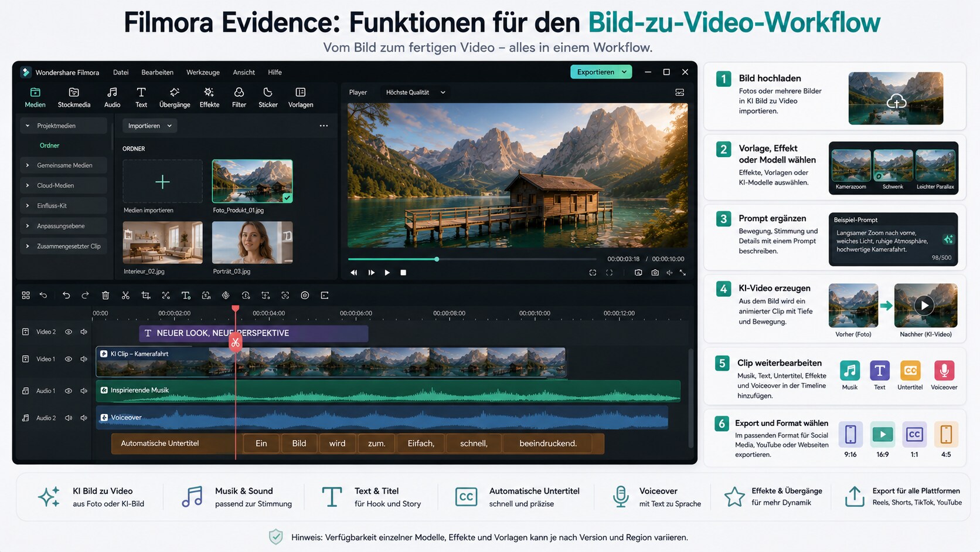This screenshot has height=552, width=980.
Task: Select the Porträt_03.jpg thumbnail
Action: click(x=252, y=242)
